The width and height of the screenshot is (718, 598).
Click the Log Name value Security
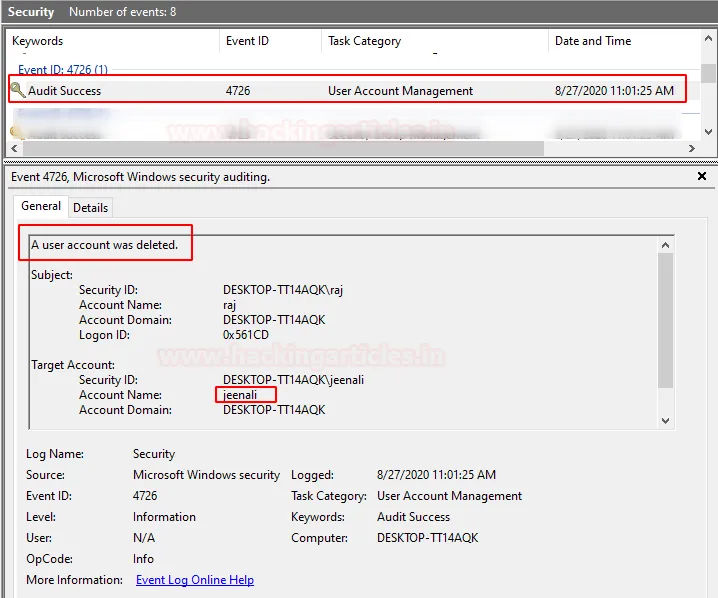point(154,454)
